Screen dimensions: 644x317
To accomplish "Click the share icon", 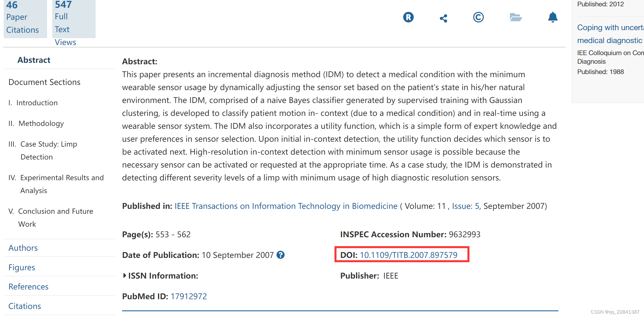I will (443, 18).
